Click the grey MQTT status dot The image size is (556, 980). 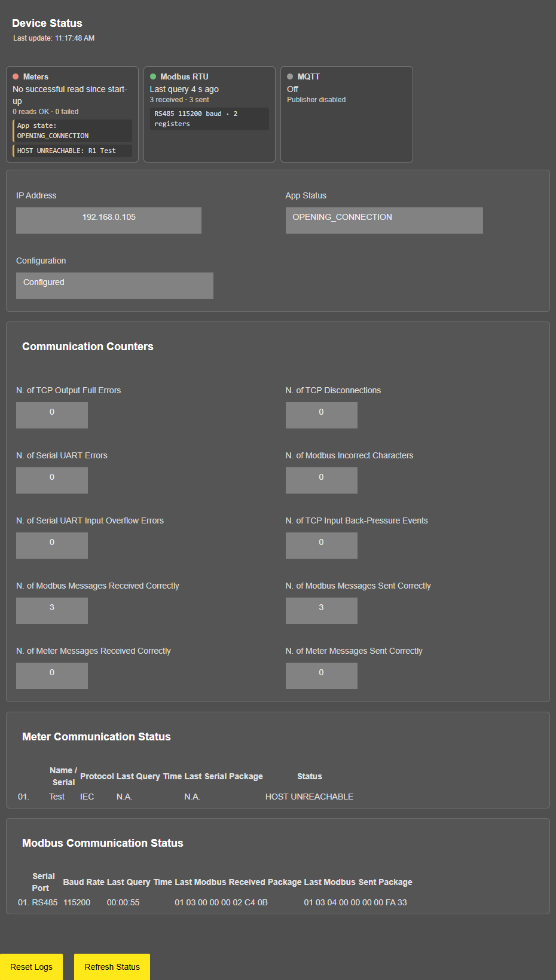290,76
